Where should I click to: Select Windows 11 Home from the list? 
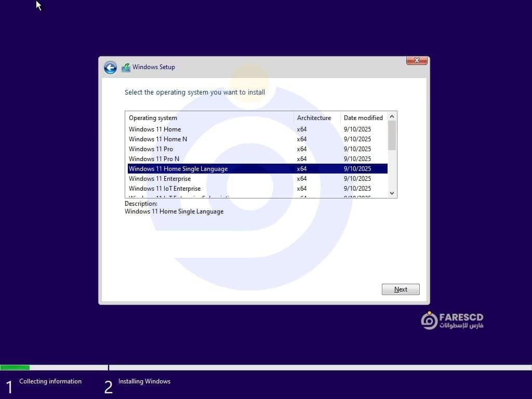[155, 129]
